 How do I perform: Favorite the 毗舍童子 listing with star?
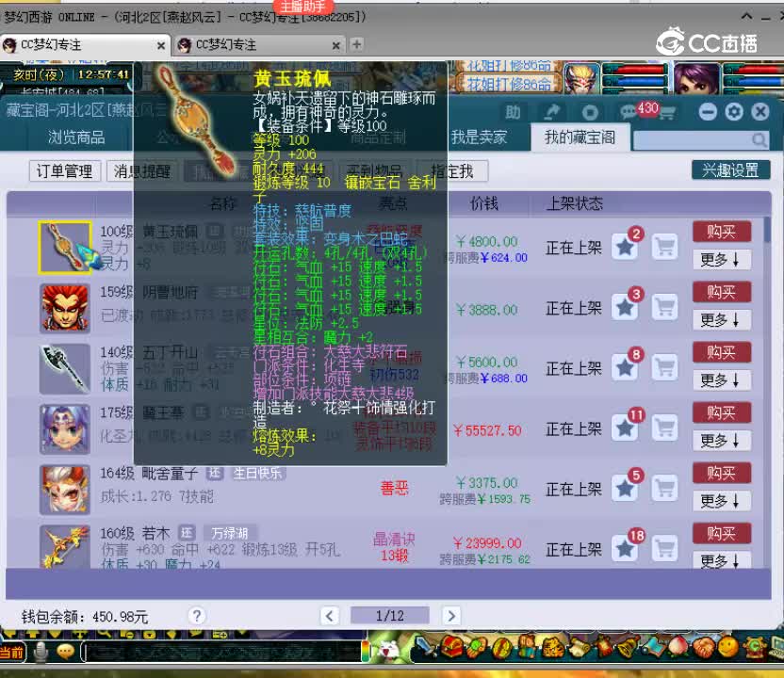tap(625, 489)
